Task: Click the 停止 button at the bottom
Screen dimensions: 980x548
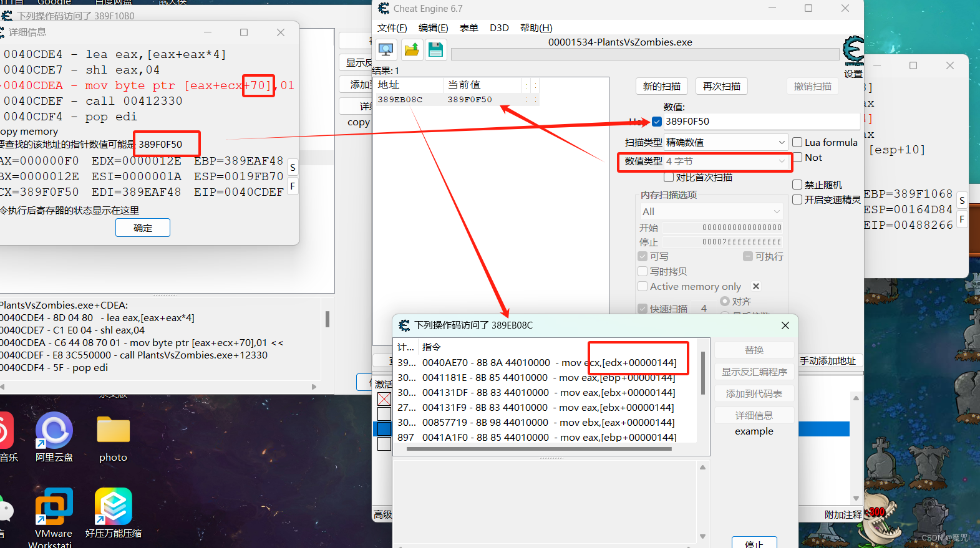Action: 754,542
